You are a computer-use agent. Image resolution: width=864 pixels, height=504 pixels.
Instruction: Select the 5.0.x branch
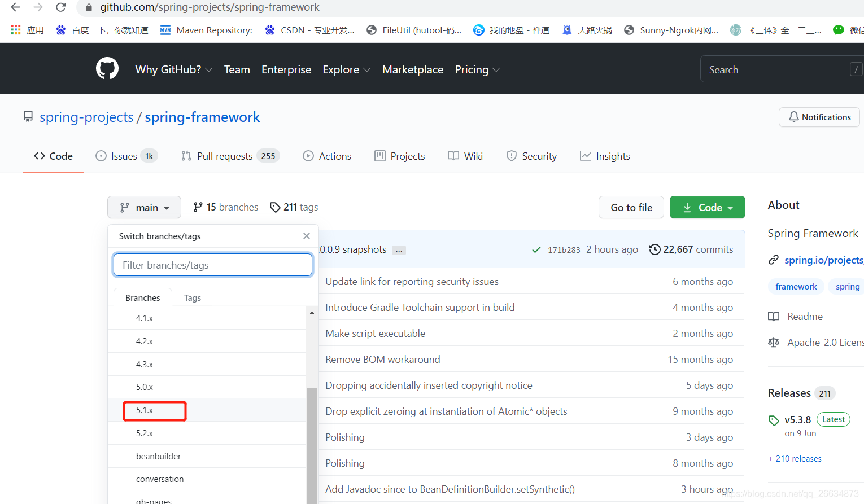(207, 387)
